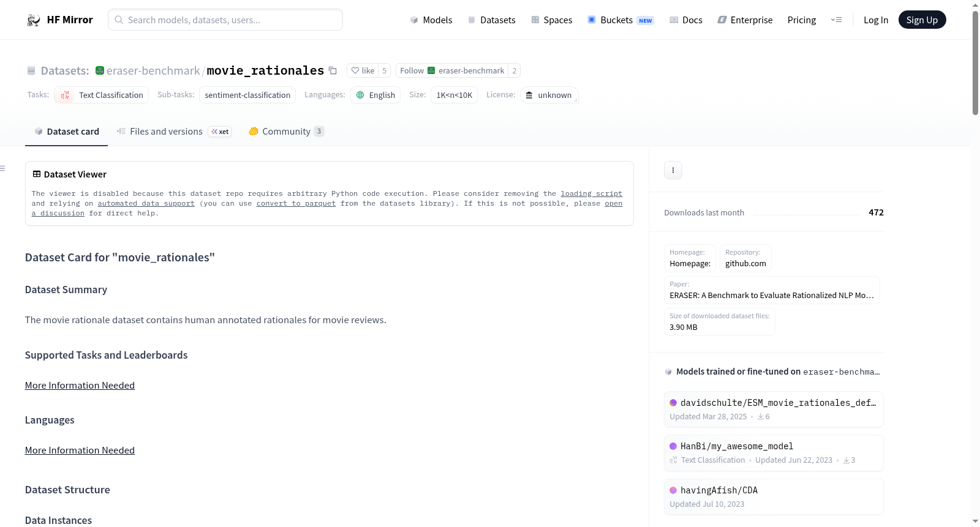Click the left-edge table of contents icon
The width and height of the screenshot is (980, 527).
(x=2, y=168)
